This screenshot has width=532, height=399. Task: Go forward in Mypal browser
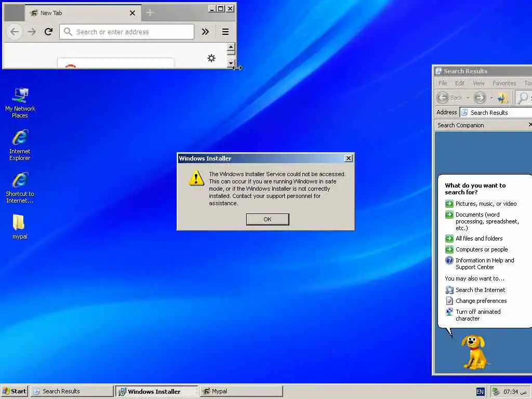(32, 32)
